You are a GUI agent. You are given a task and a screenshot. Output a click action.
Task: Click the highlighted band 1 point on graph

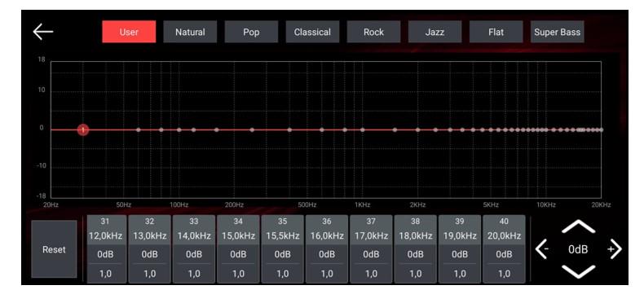[83, 130]
